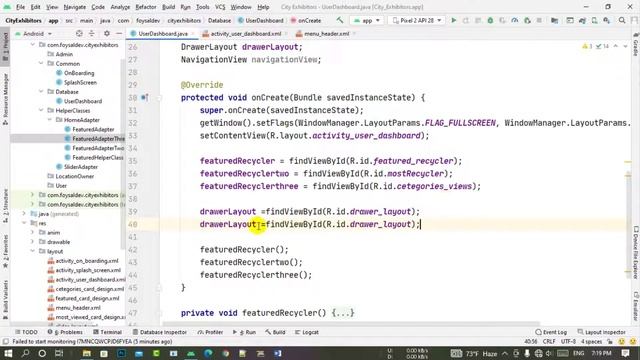Click Android Studio icon in taskbar
The image size is (640, 360).
pyautogui.click(x=191, y=353)
